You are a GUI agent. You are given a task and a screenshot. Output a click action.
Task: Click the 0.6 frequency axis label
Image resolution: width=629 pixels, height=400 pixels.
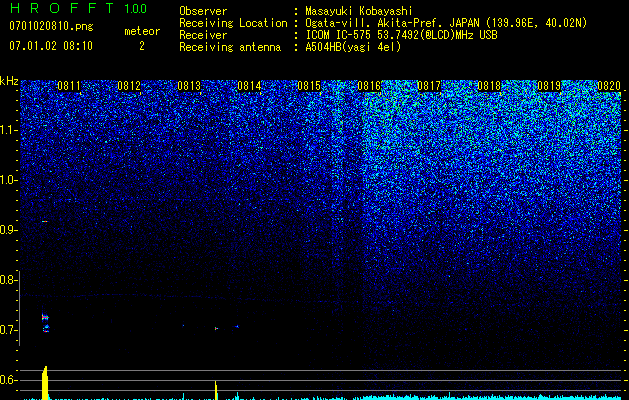pos(8,380)
